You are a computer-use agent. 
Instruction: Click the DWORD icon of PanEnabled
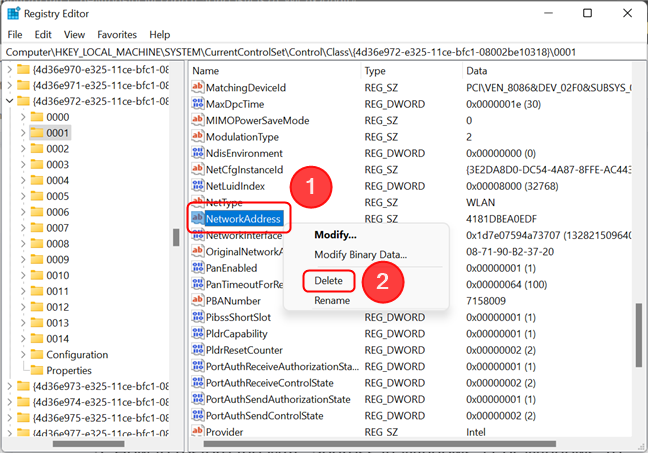point(198,267)
